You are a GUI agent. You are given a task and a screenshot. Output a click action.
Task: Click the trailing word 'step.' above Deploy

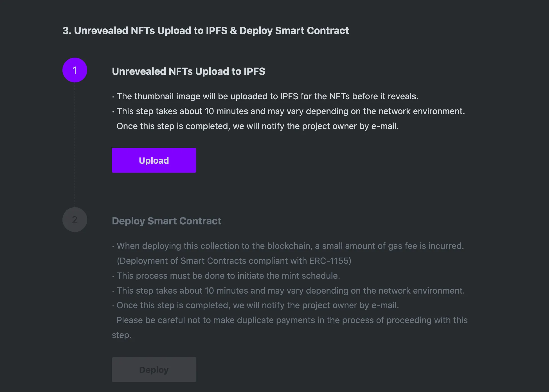point(121,335)
